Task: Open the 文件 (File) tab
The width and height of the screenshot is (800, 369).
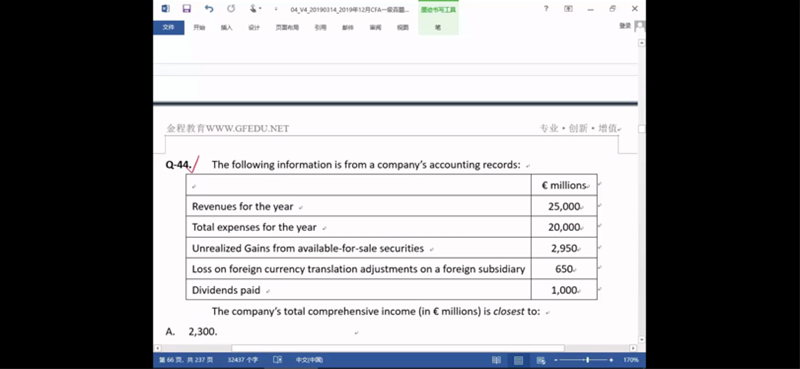Action: pyautogui.click(x=168, y=28)
